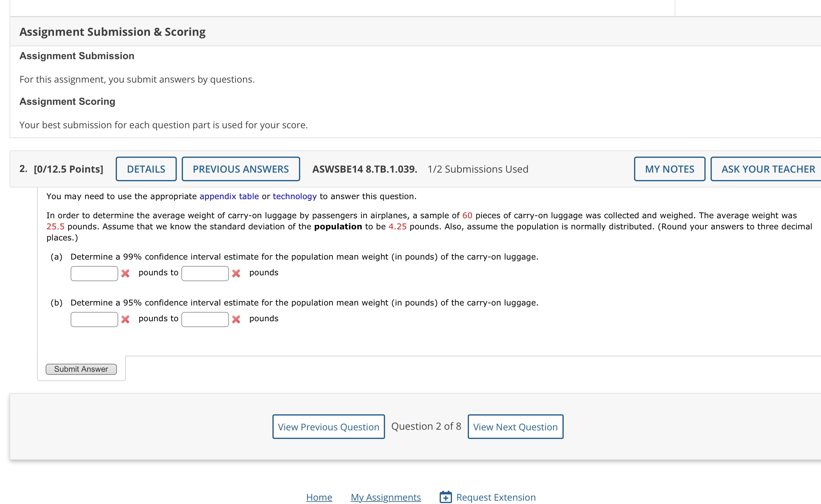Screen dimensions: 821x504
Task: Click the red X beside first answer box
Action: tap(126, 273)
